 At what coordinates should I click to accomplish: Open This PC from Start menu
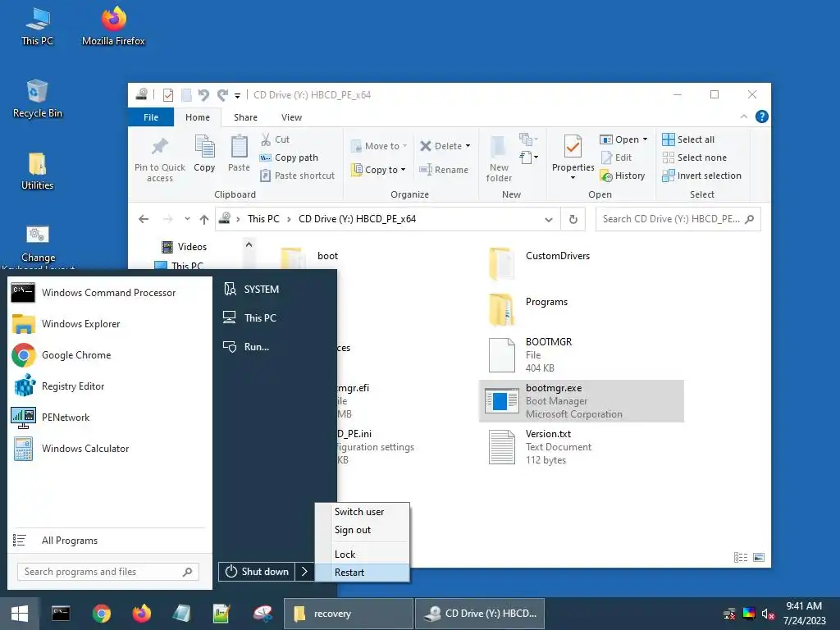click(x=275, y=317)
